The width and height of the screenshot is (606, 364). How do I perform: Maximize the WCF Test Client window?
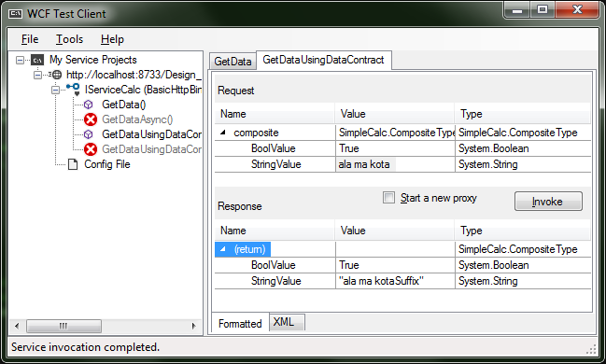tap(543, 9)
